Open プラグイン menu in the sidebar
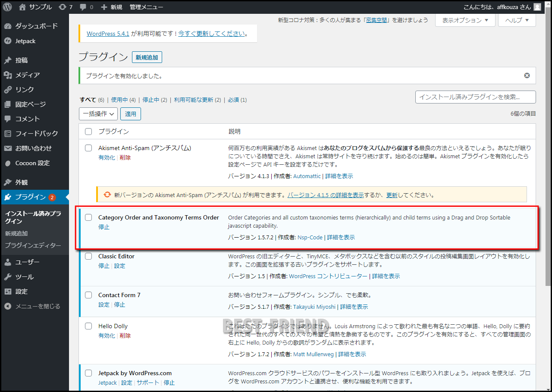This screenshot has height=392, width=552. [x=34, y=197]
